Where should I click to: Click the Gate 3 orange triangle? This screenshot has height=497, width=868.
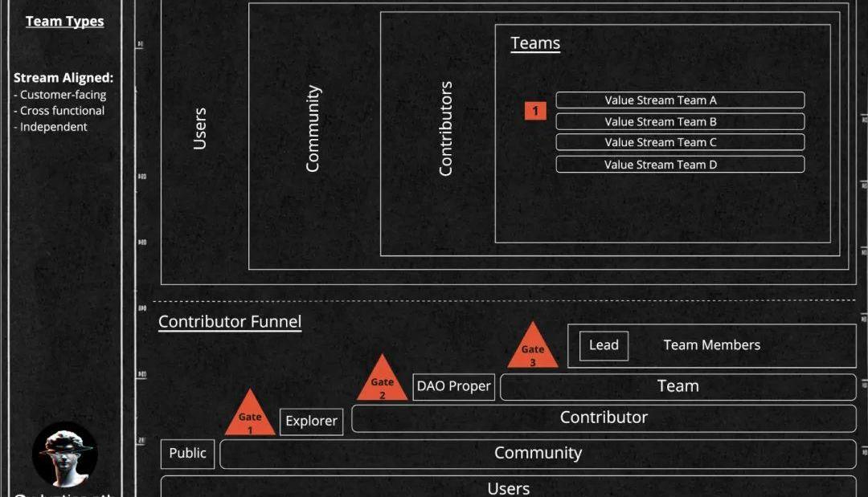click(x=532, y=349)
